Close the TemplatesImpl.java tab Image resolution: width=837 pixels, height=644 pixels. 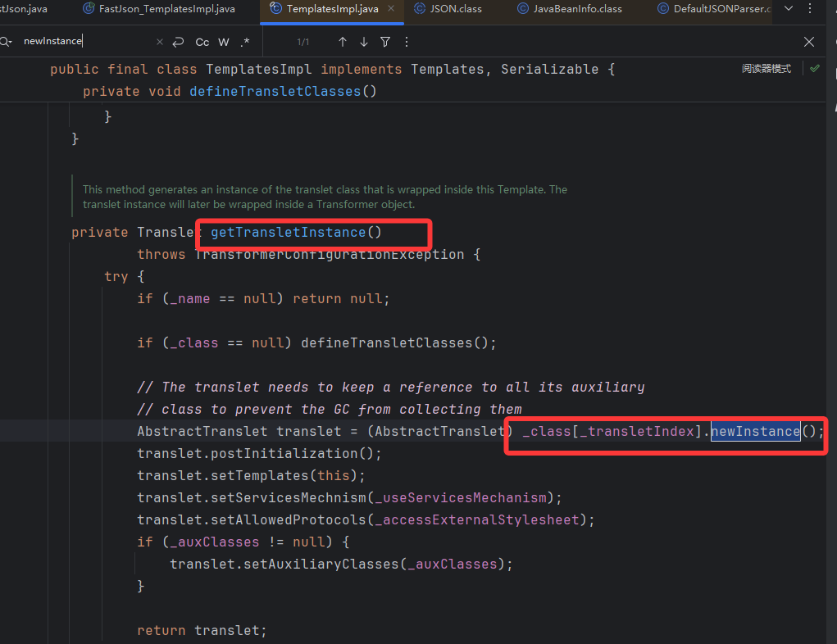point(392,9)
